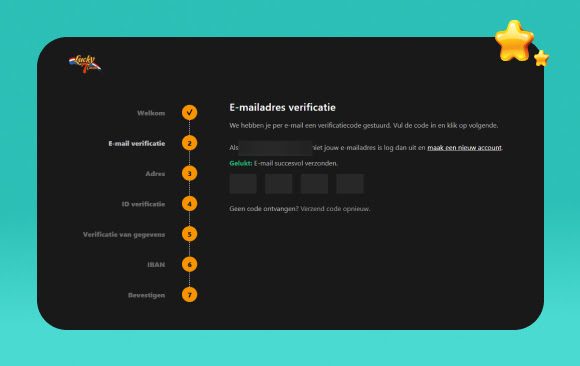The image size is (580, 366).
Task: Focus the fourth verification code digit box
Action: coord(350,184)
